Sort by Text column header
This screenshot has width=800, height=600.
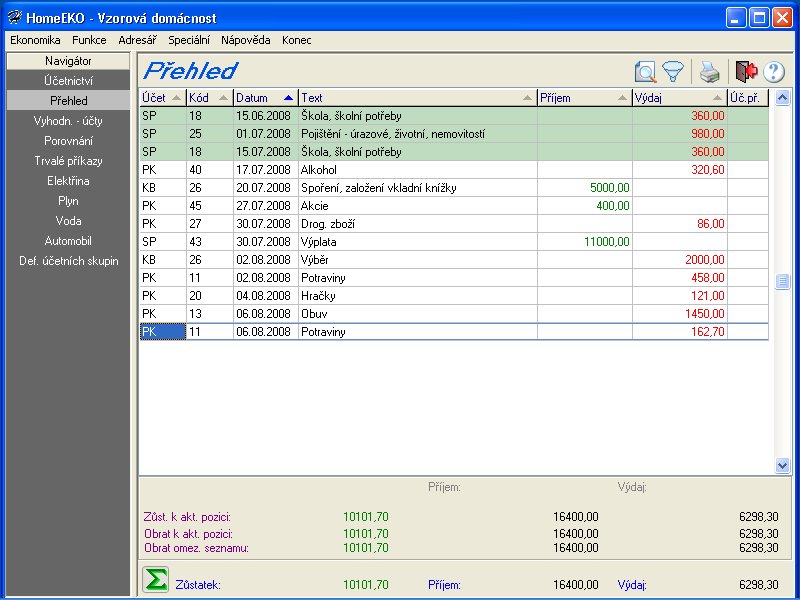coord(417,98)
